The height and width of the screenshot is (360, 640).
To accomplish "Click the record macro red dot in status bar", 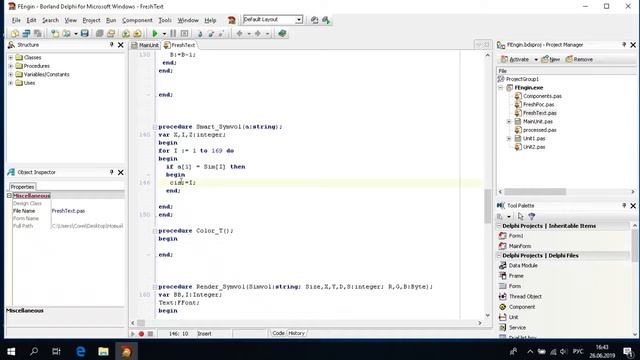I will point(141,333).
